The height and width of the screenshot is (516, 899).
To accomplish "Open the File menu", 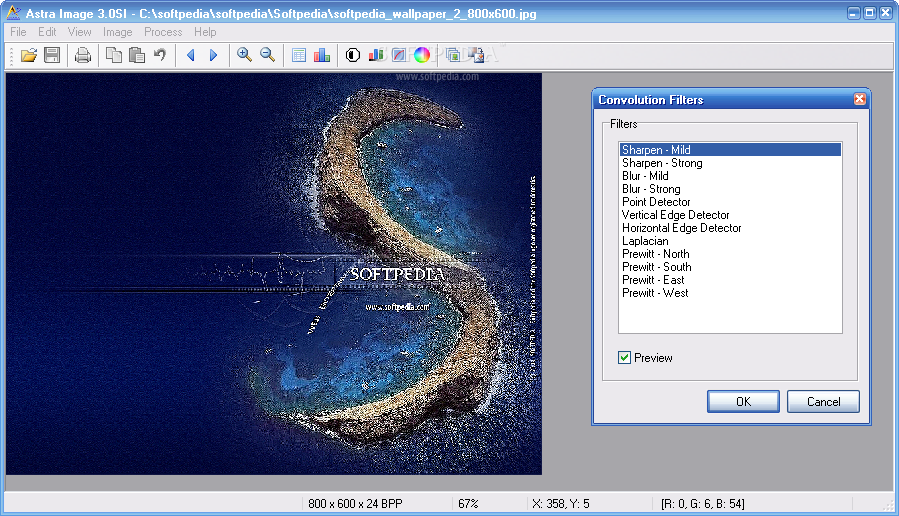I will click(18, 32).
